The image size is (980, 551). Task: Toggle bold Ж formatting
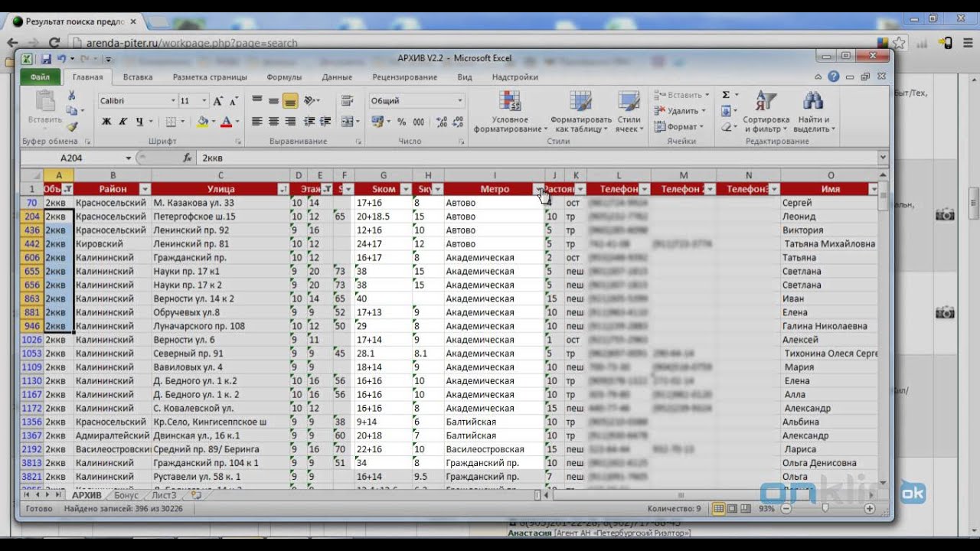click(x=106, y=122)
